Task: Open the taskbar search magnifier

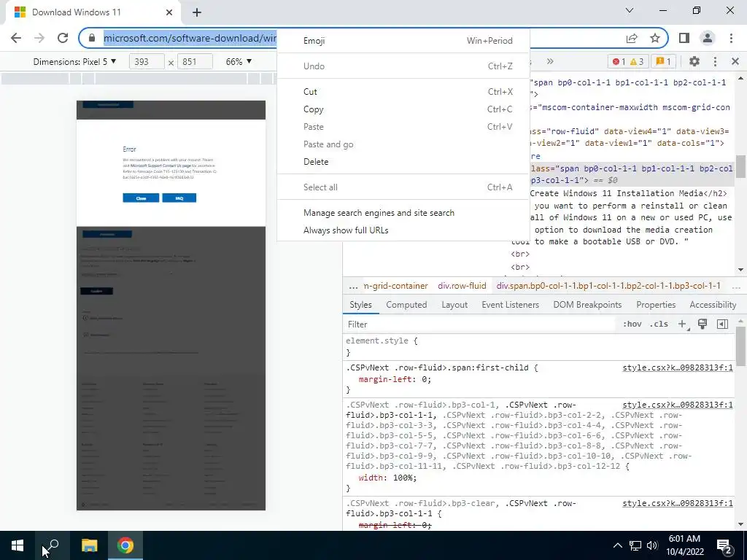Action: 52,545
